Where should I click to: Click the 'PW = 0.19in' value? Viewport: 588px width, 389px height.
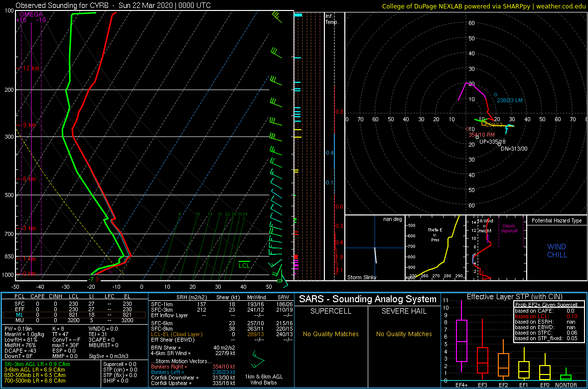[x=20, y=329]
